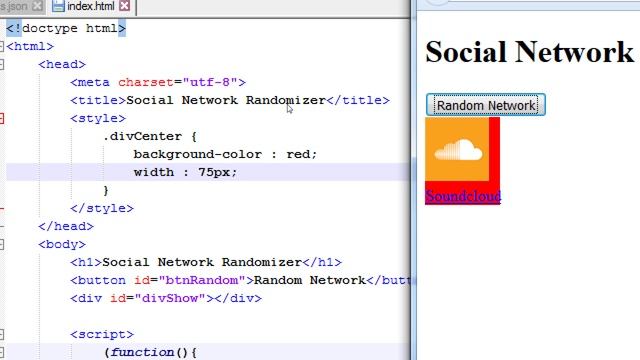The height and width of the screenshot is (360, 640).
Task: Click the <button id="btnRandom"> code line
Action: [240, 280]
